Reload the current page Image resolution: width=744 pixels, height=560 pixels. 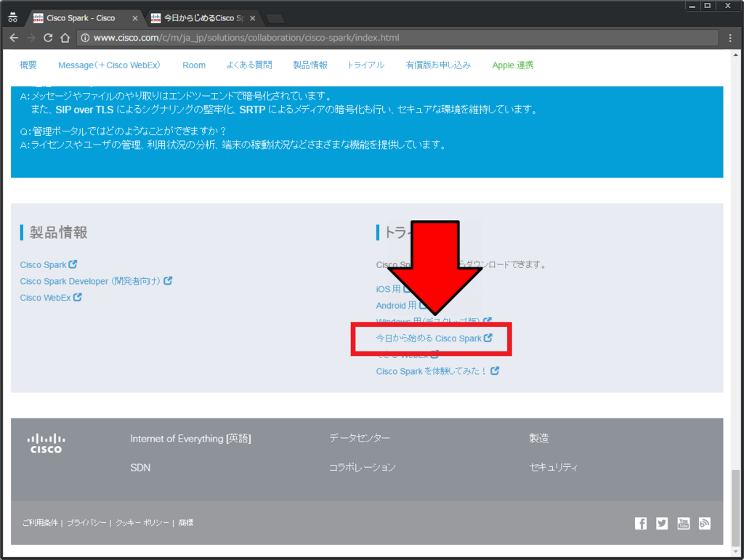[x=48, y=38]
